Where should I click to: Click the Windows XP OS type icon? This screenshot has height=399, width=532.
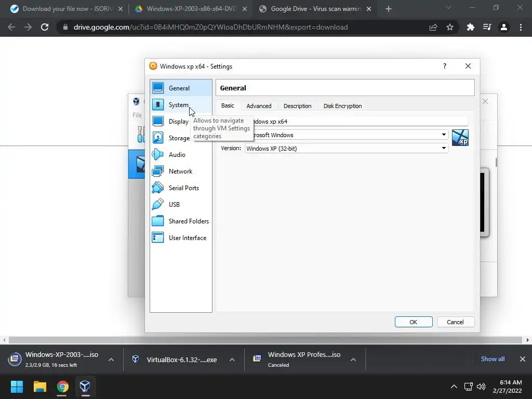click(460, 138)
